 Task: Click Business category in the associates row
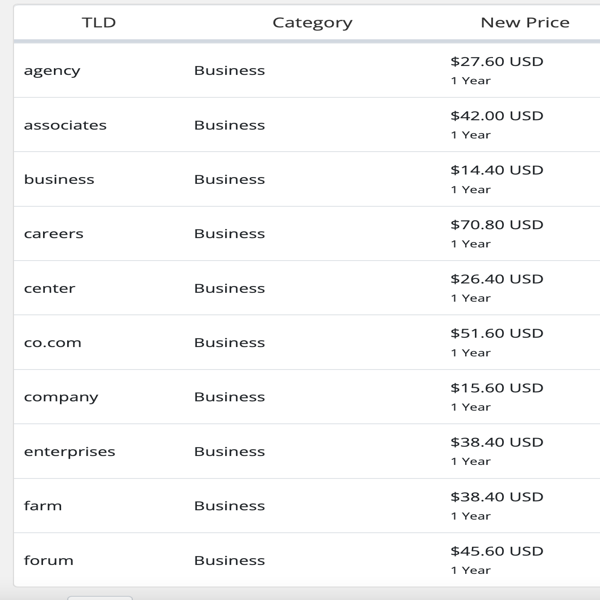[x=229, y=125]
